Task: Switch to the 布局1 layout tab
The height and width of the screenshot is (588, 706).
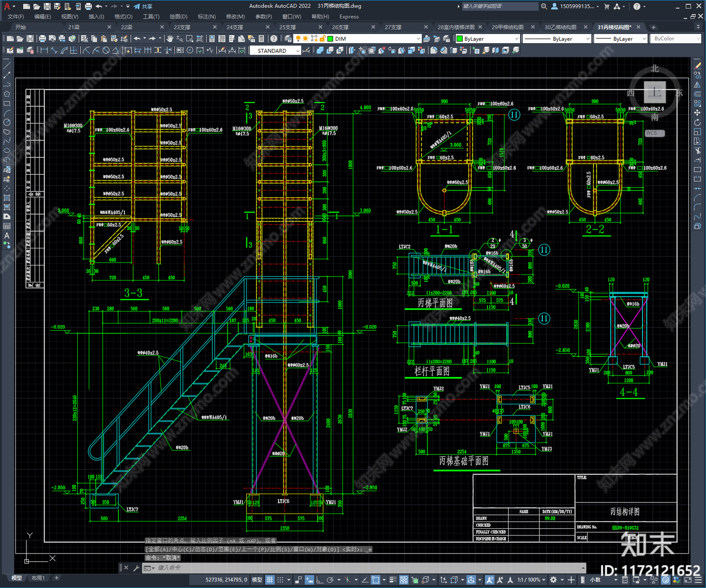Action: pos(38,578)
